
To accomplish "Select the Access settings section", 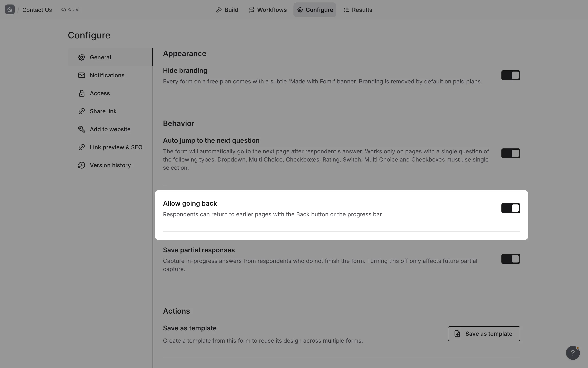I will [110, 93].
